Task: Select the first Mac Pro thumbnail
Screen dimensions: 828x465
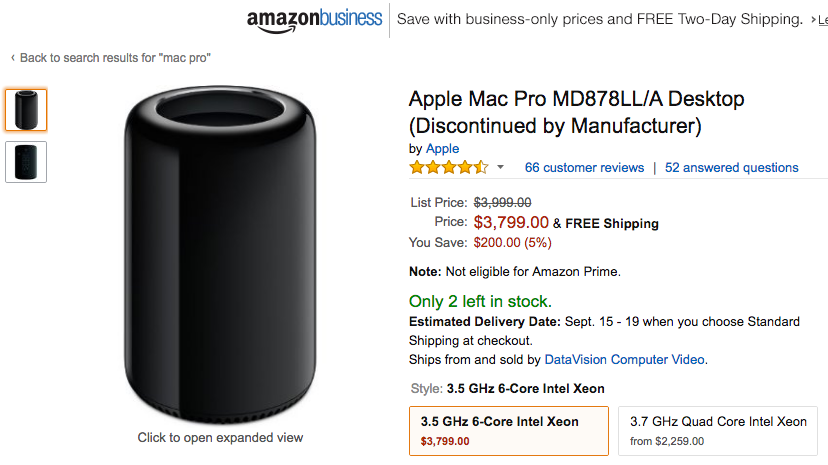Action: [x=26, y=110]
